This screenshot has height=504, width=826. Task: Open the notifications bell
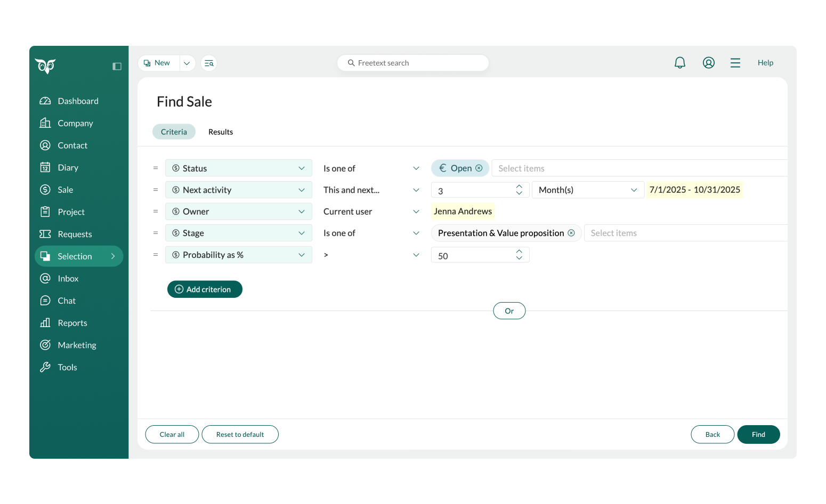point(679,63)
